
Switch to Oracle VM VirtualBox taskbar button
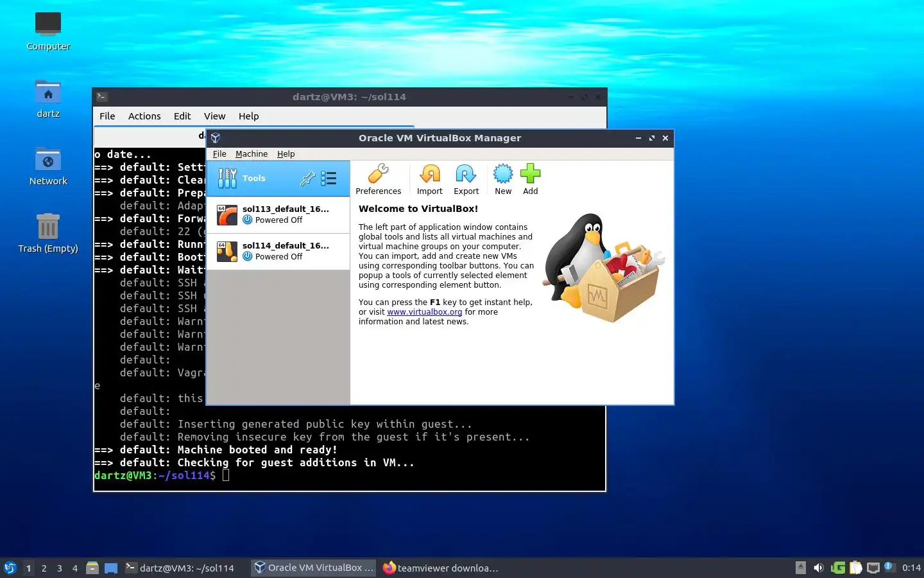[314, 568]
